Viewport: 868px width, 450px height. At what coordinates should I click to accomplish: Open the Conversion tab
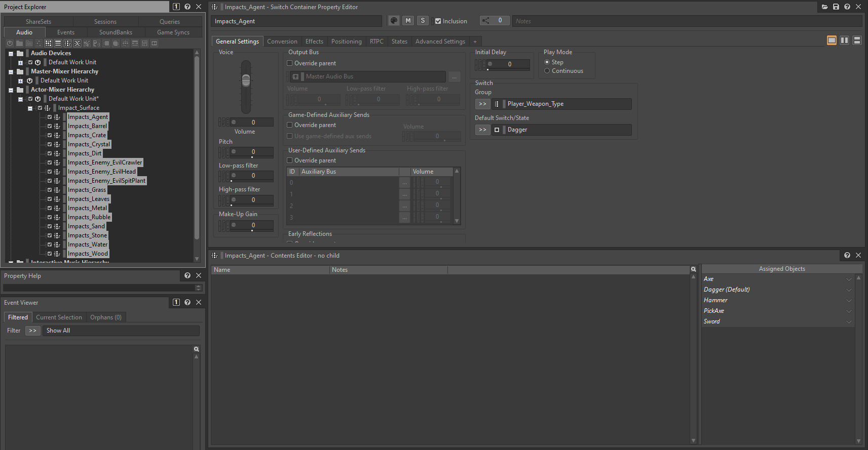(282, 42)
